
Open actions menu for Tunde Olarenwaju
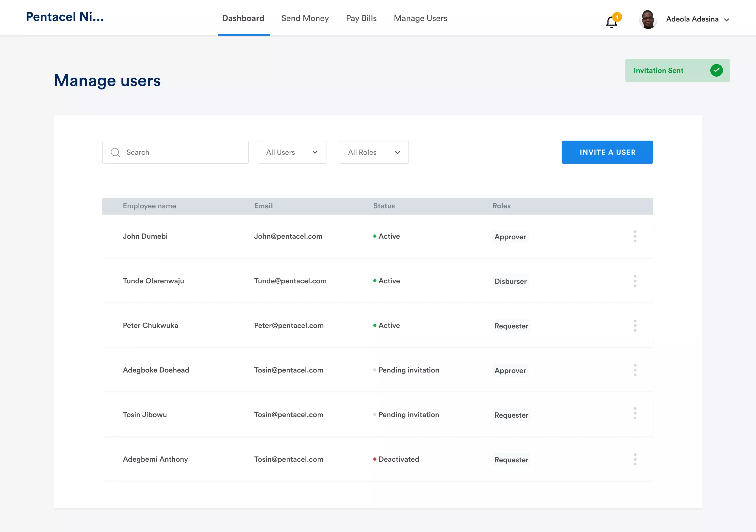coord(635,281)
